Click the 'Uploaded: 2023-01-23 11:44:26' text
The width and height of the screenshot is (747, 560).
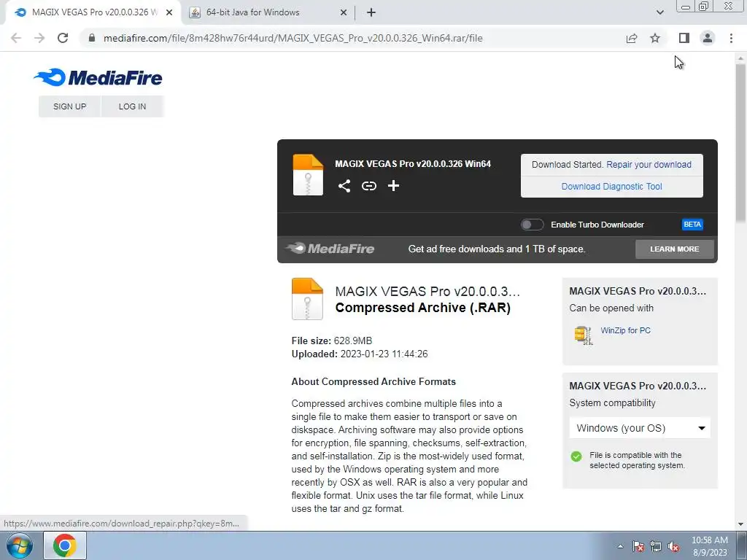coord(360,354)
